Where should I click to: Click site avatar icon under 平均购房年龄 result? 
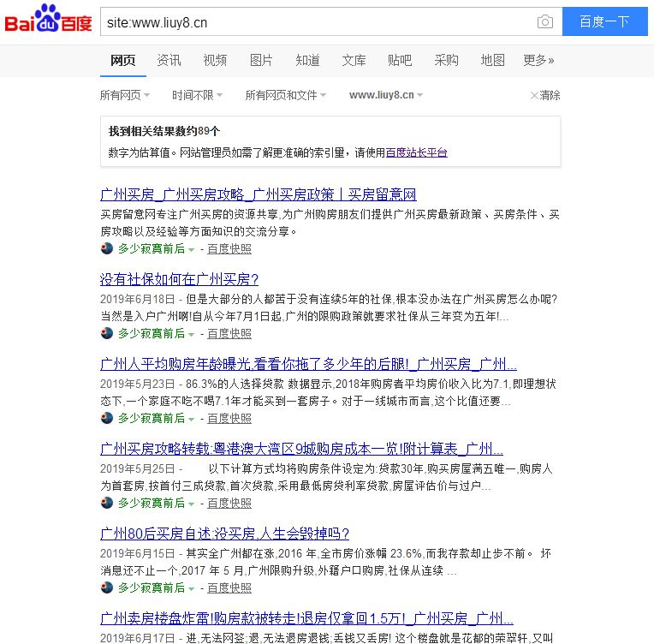coord(107,418)
